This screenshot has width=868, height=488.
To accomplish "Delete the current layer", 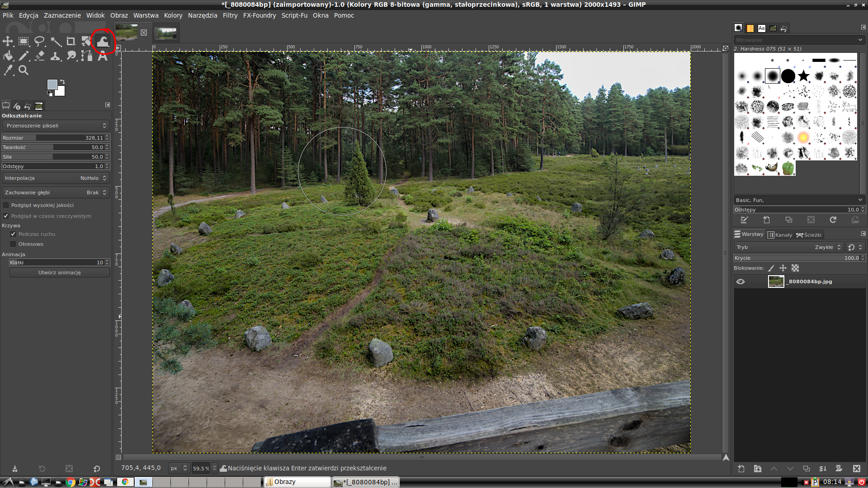I will click(x=857, y=469).
